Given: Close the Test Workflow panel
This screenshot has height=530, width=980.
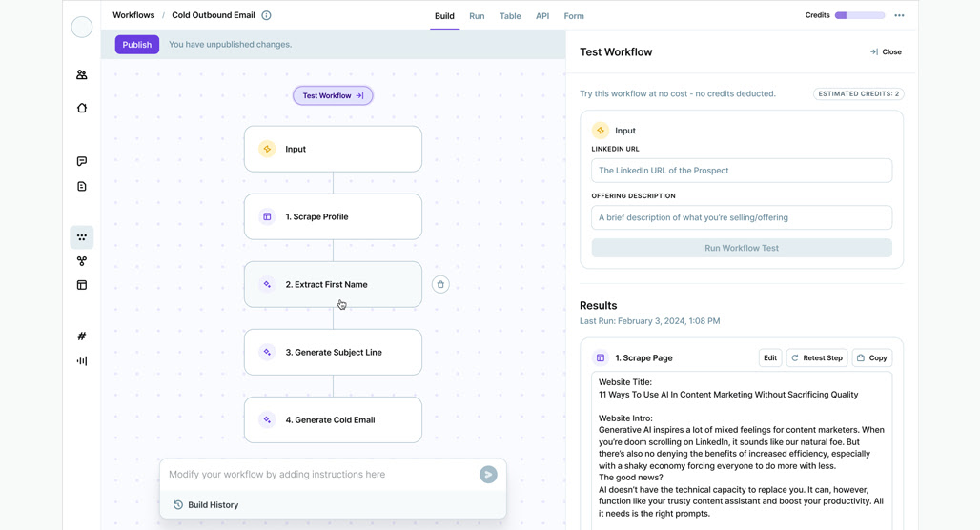Looking at the screenshot, I should point(886,51).
